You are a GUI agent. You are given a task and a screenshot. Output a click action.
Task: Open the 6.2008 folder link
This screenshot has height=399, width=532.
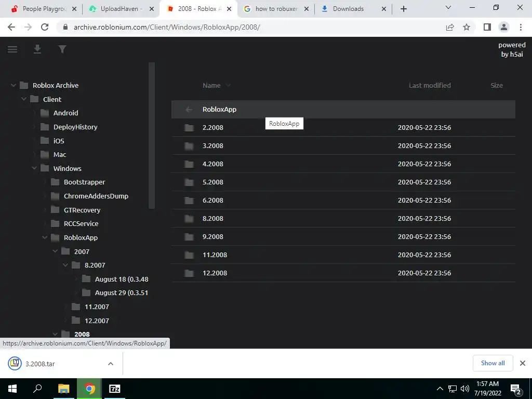(x=212, y=201)
